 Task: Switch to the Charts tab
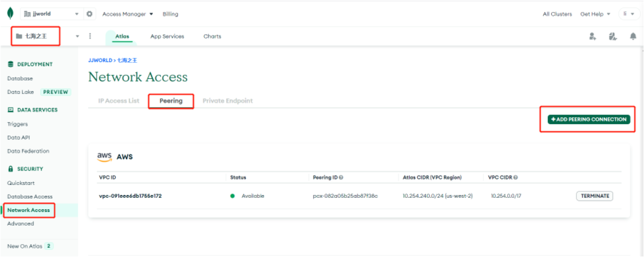(212, 37)
